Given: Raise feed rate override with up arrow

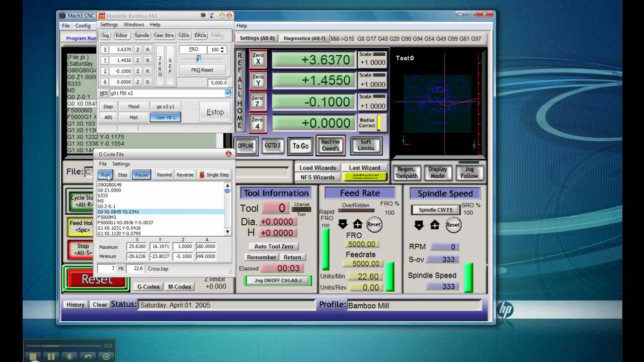Looking at the screenshot, I should [358, 224].
